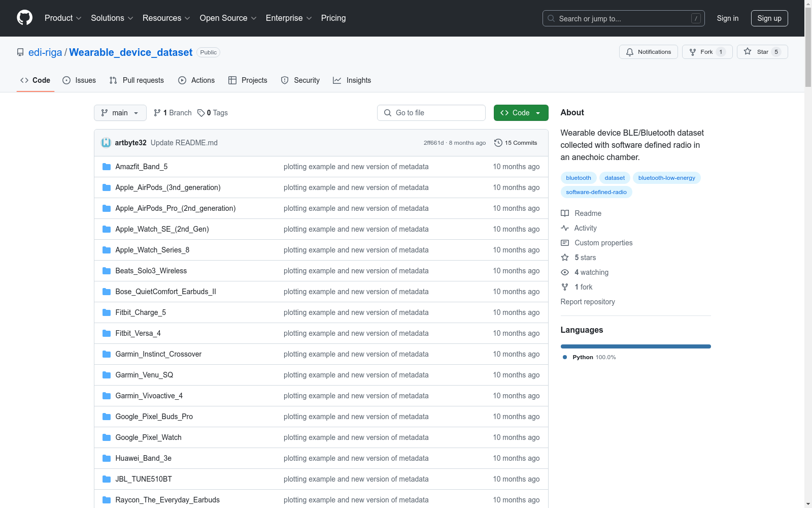This screenshot has height=508, width=812.
Task: Click the Activity pulse icon
Action: 565,228
